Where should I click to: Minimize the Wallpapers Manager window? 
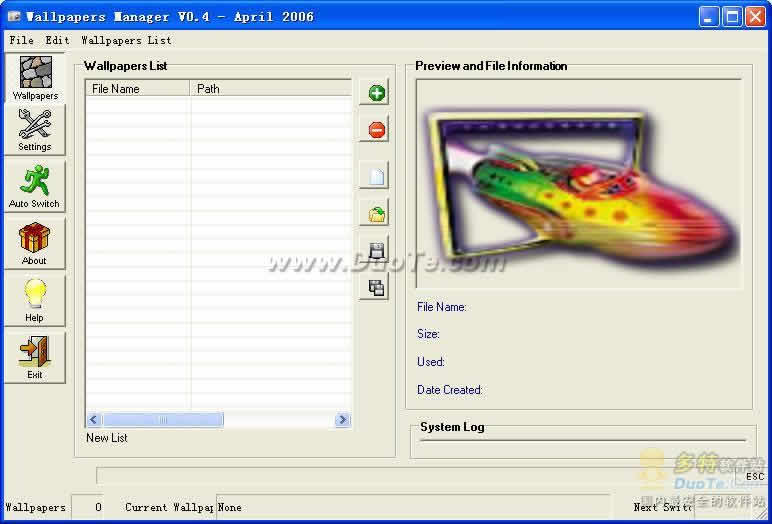(709, 17)
